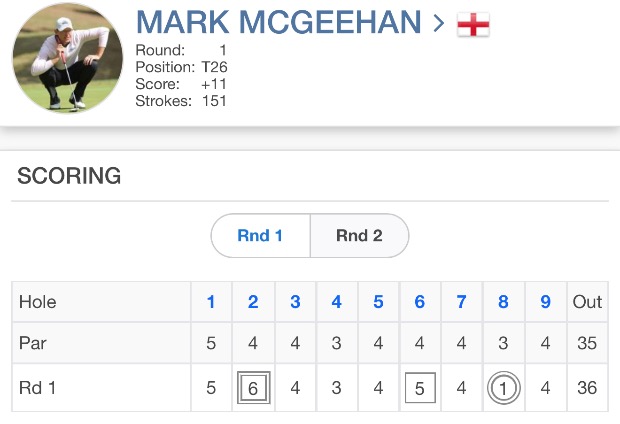The width and height of the screenshot is (620, 424).
Task: Expand the Mark McGeehan profile chevron
Action: point(438,23)
